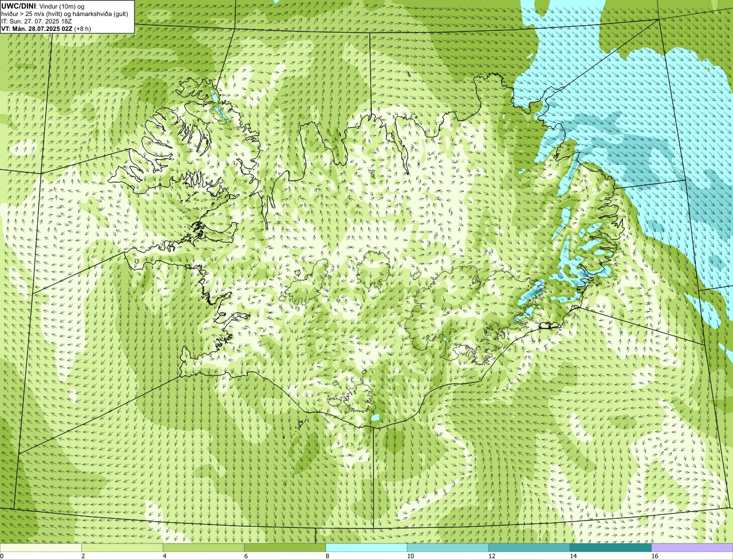Viewport: 733px width, 560px height.
Task: Click the "IT: Sun. 27. 07. 2025 18Z" line
Action: [x=37, y=21]
